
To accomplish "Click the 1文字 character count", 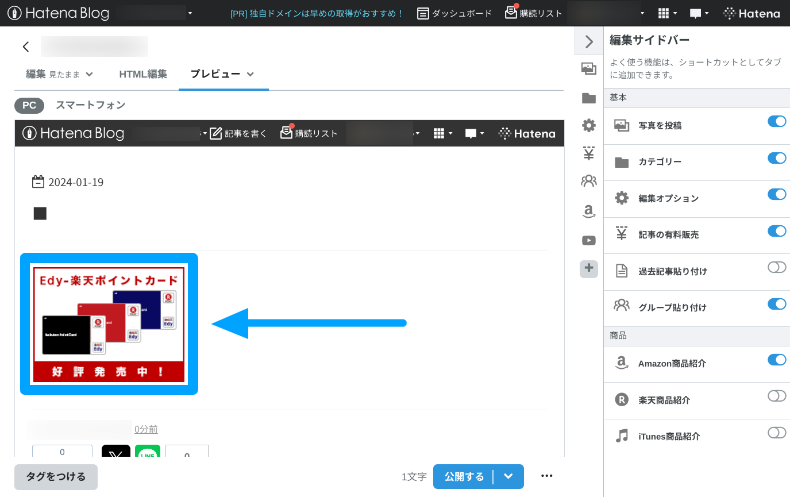I will pyautogui.click(x=414, y=477).
